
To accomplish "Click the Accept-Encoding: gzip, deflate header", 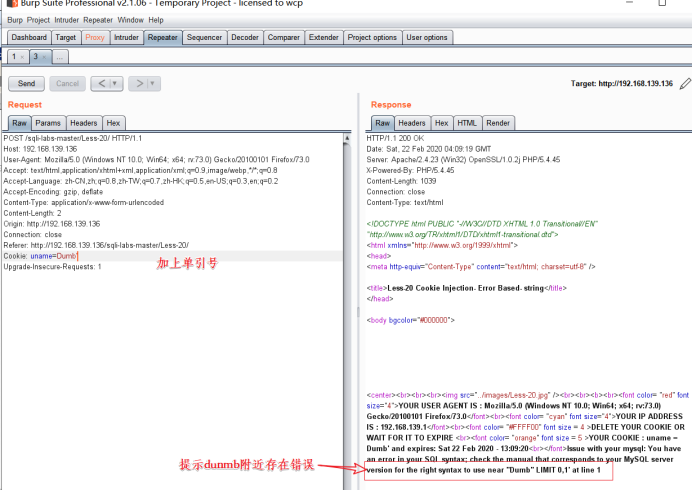I will 53,192.
